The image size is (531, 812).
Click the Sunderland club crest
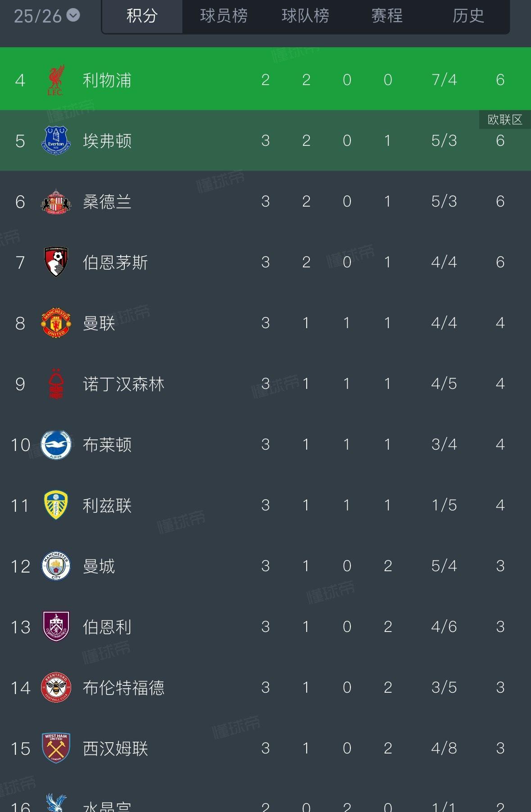(56, 202)
